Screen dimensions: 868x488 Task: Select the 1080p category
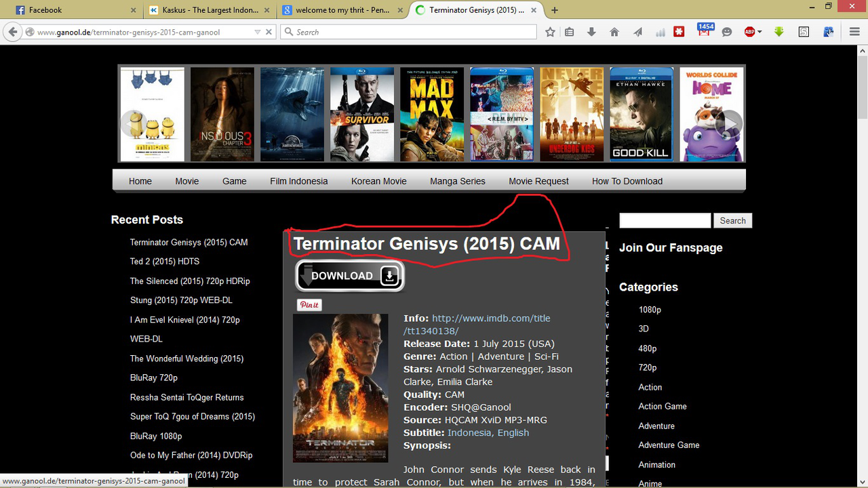pyautogui.click(x=650, y=309)
